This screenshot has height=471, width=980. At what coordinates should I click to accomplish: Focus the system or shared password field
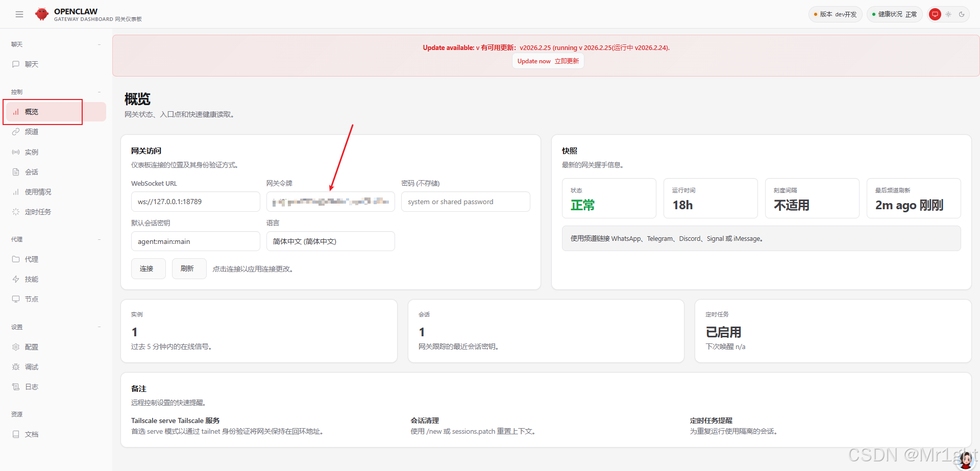(465, 202)
